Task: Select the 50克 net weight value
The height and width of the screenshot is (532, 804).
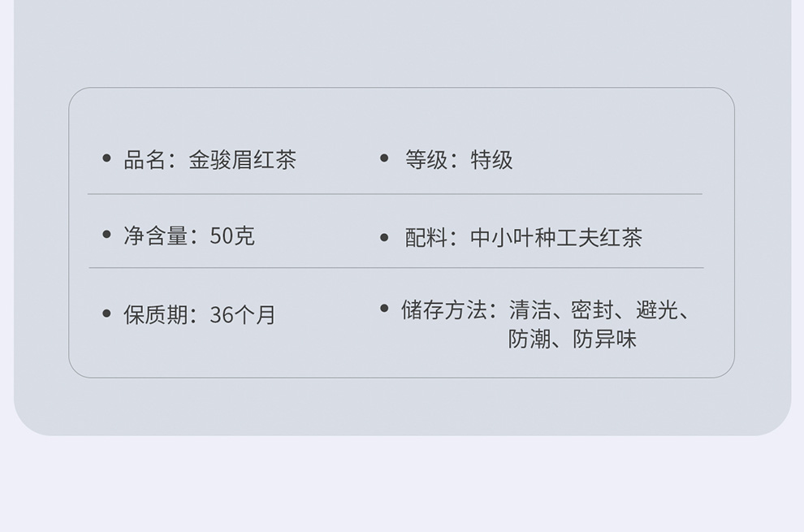Action: coord(232,236)
